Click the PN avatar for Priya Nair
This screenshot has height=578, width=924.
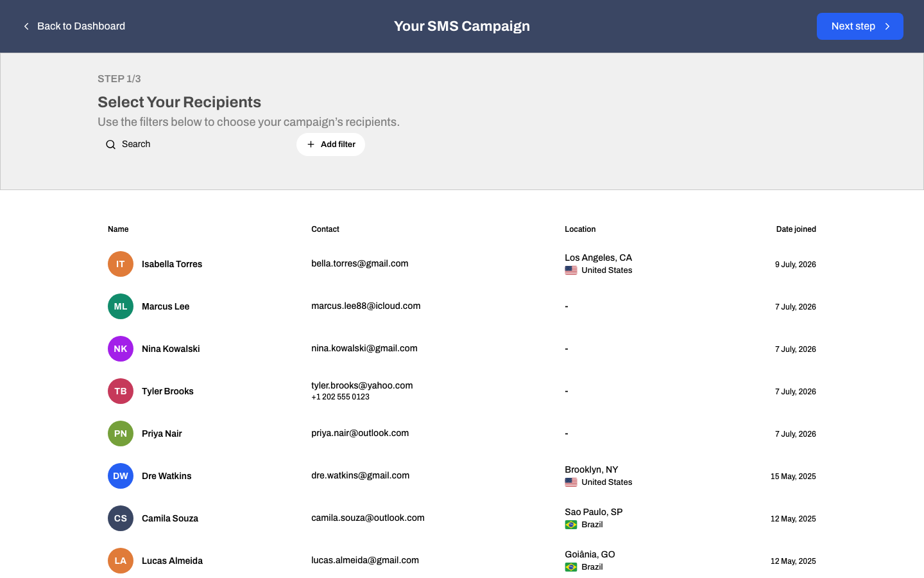[121, 433]
